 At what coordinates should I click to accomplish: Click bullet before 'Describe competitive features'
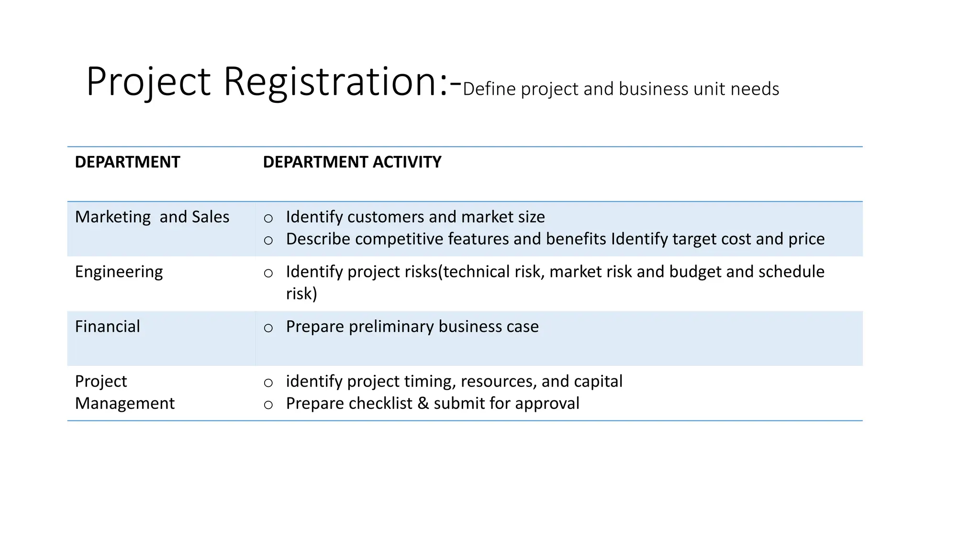pos(268,241)
